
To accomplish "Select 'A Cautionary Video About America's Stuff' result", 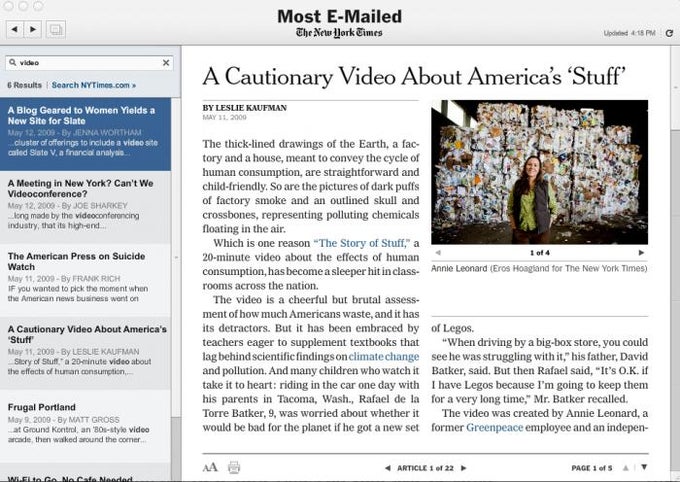I will point(85,353).
